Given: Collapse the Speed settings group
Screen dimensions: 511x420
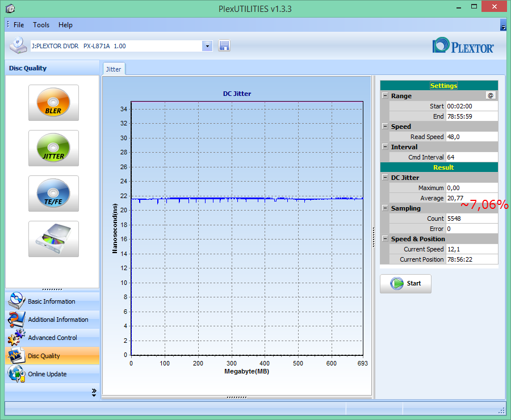Looking at the screenshot, I should click(385, 127).
